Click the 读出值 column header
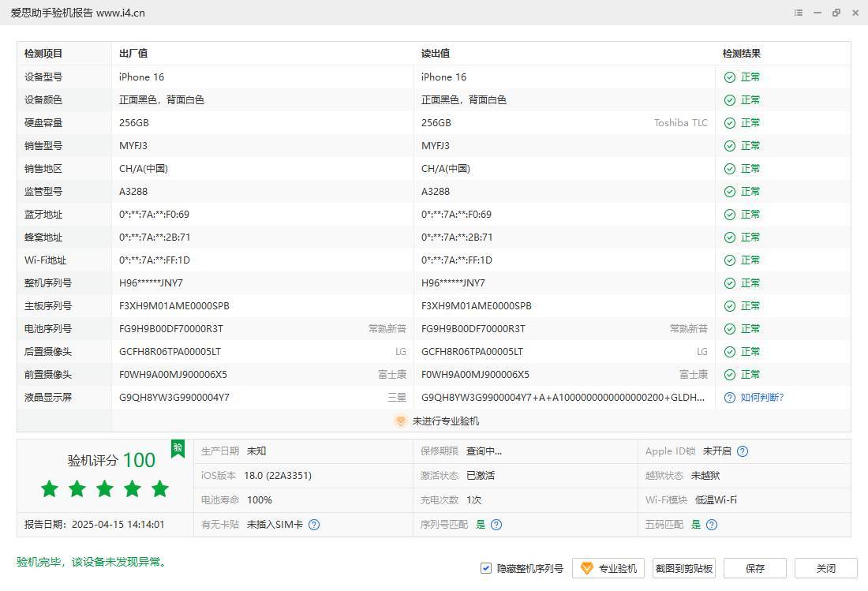This screenshot has height=591, width=868. (x=436, y=54)
